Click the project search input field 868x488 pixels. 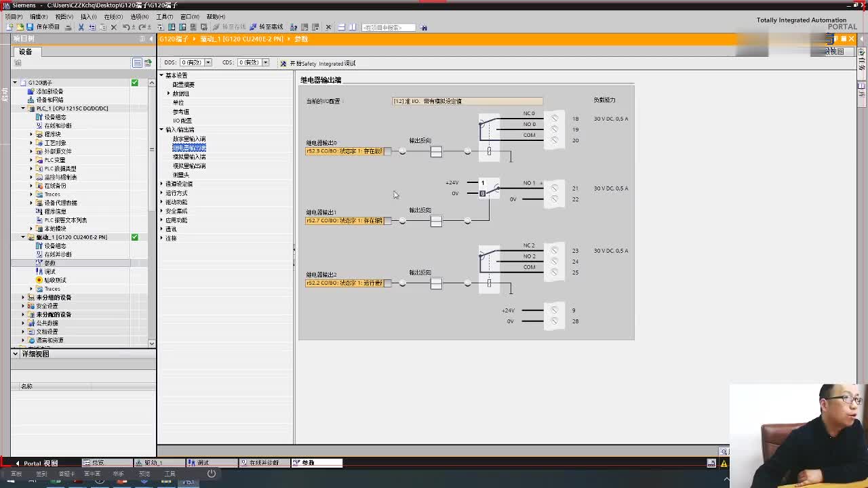coord(389,27)
